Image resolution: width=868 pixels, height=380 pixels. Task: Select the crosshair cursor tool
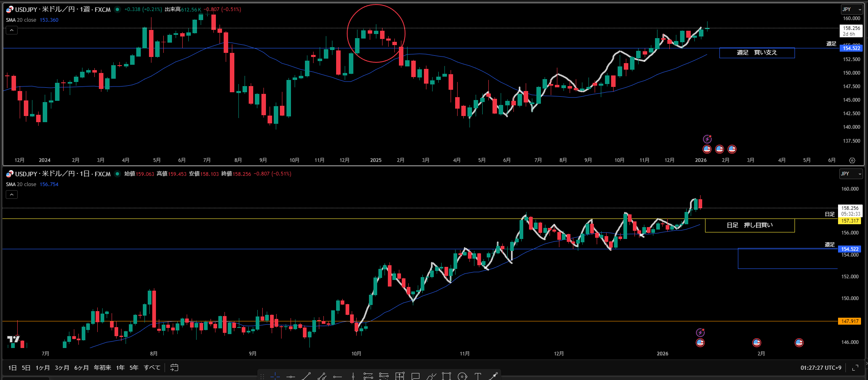pos(275,376)
